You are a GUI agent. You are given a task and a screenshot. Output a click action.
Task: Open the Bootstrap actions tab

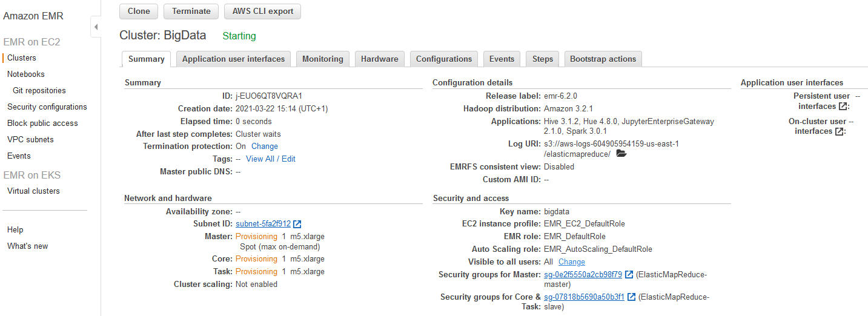[x=603, y=59]
